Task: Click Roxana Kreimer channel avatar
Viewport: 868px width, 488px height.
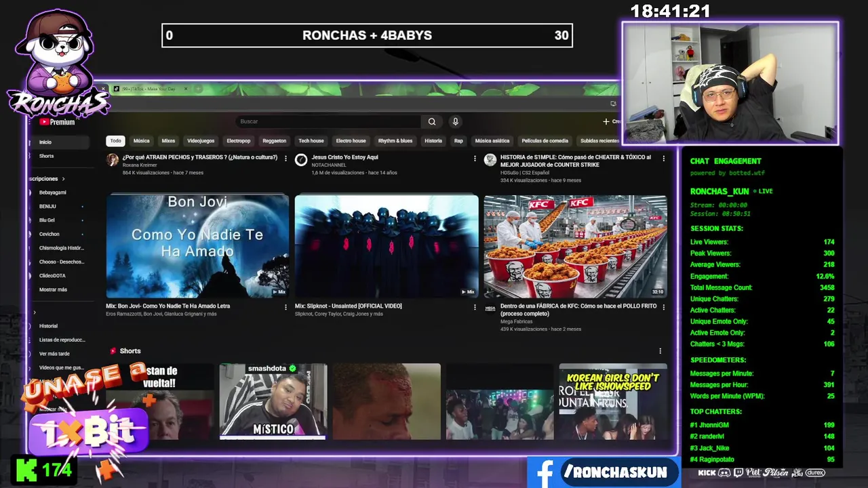Action: 113,160
